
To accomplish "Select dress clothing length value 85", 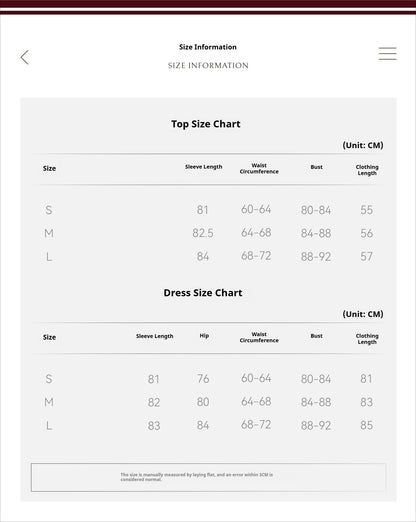I will click(x=366, y=425).
